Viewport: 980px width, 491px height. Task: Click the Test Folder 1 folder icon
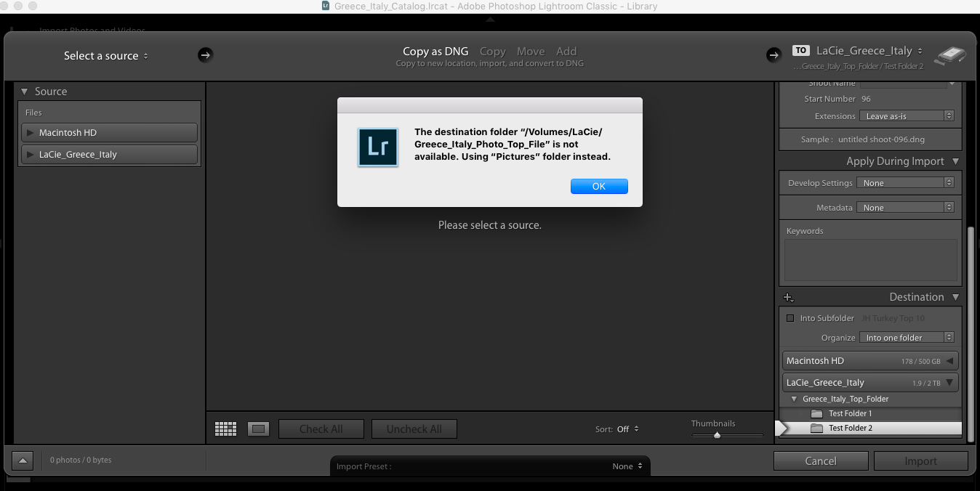[816, 414]
